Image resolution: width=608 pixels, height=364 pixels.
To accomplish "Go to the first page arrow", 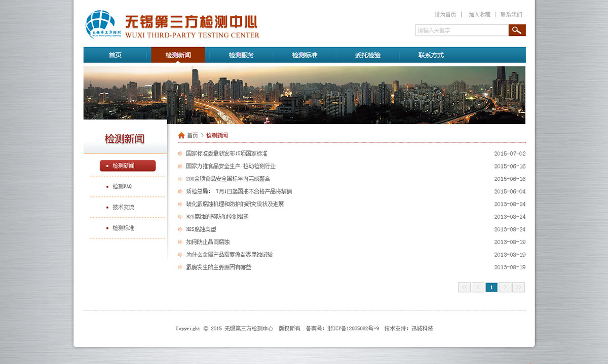I will [464, 288].
